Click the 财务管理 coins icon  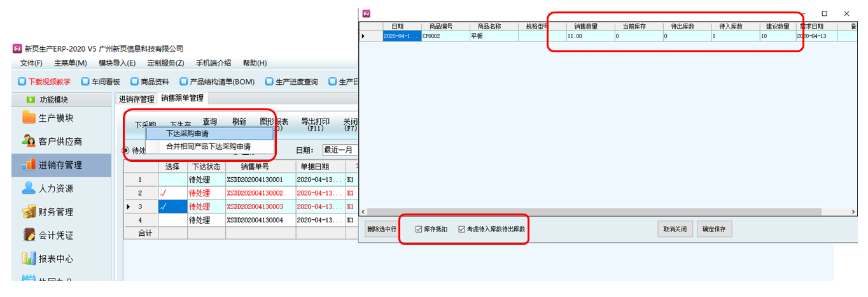pos(29,212)
